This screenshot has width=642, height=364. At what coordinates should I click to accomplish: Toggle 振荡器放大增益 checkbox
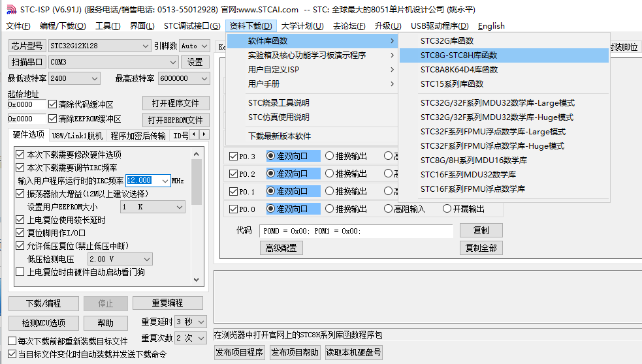20,194
